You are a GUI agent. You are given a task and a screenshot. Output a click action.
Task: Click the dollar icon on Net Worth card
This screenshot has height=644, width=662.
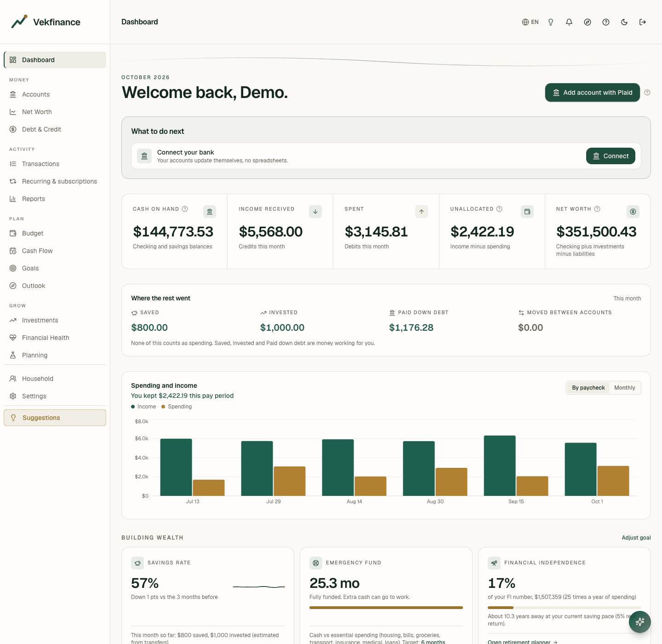[x=633, y=212]
